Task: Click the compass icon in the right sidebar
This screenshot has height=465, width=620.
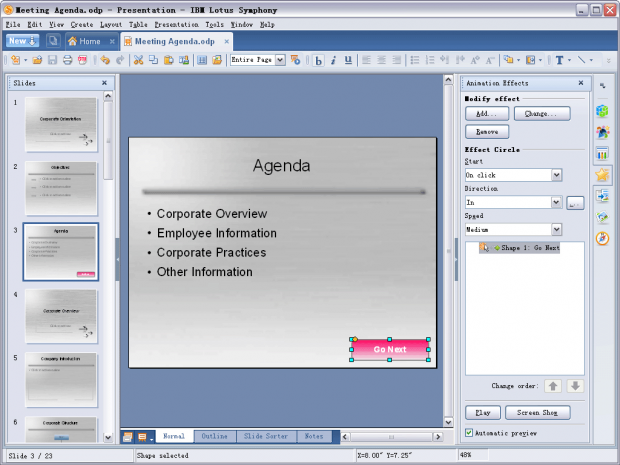Action: (602, 239)
